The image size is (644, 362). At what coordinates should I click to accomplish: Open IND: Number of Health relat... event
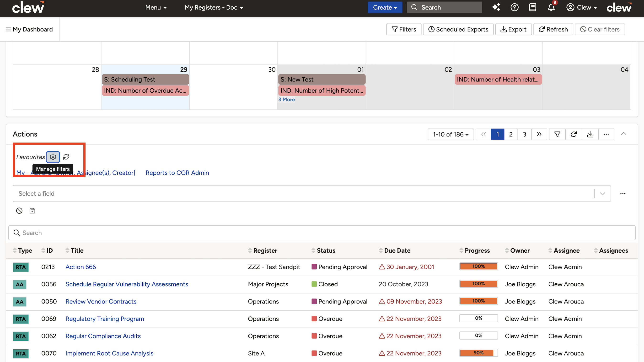click(498, 80)
